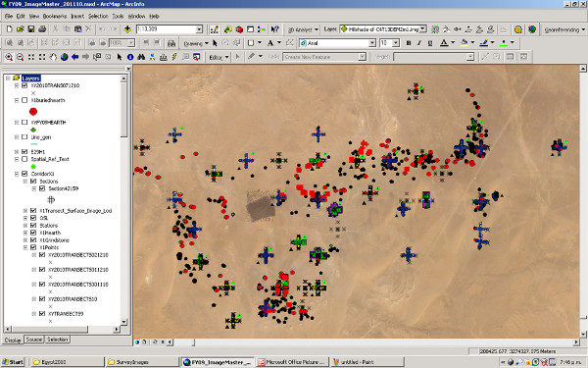This screenshot has width=588, height=368.
Task: Switch to SurveyImages folder in taskbar
Action: tap(142, 362)
